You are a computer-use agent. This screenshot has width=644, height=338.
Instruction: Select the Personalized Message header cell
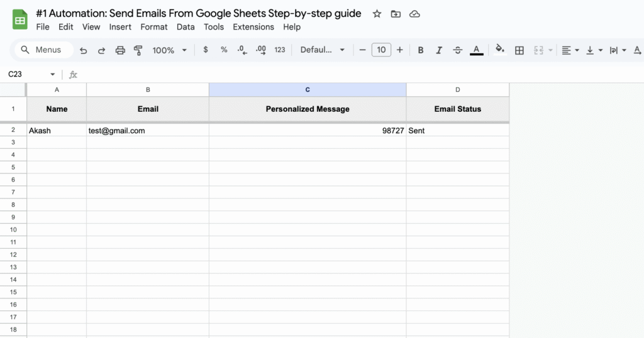308,109
